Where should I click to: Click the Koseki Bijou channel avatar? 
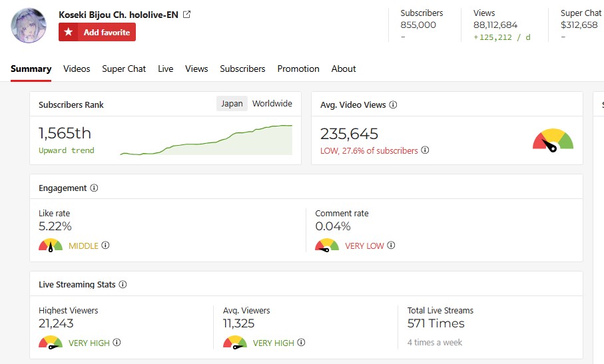[29, 25]
